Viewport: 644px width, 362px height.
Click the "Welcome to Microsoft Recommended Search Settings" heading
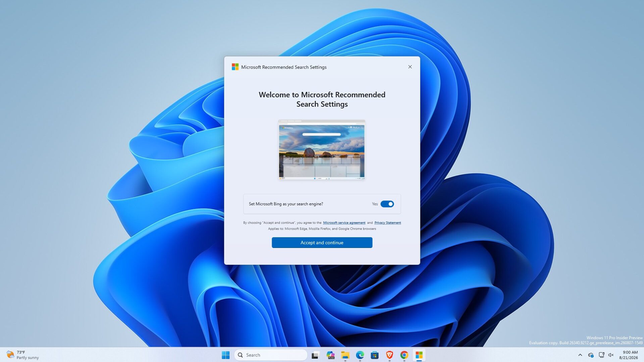[x=322, y=99]
